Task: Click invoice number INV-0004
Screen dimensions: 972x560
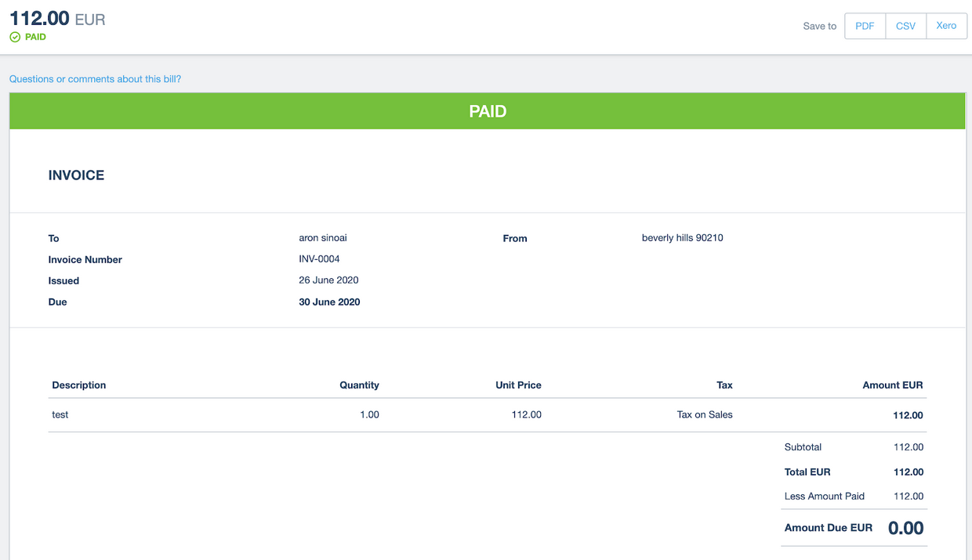Action: pyautogui.click(x=320, y=258)
